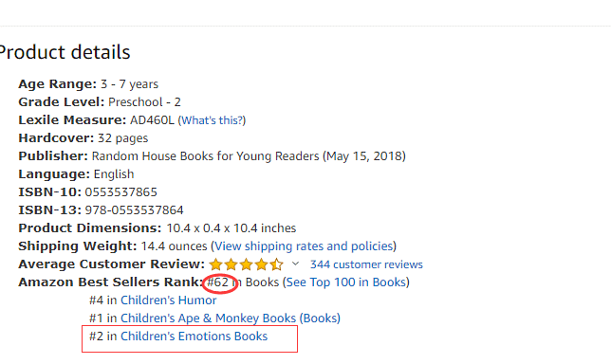This screenshot has height=364, width=611.
Task: Click the star rating icons
Action: [247, 264]
